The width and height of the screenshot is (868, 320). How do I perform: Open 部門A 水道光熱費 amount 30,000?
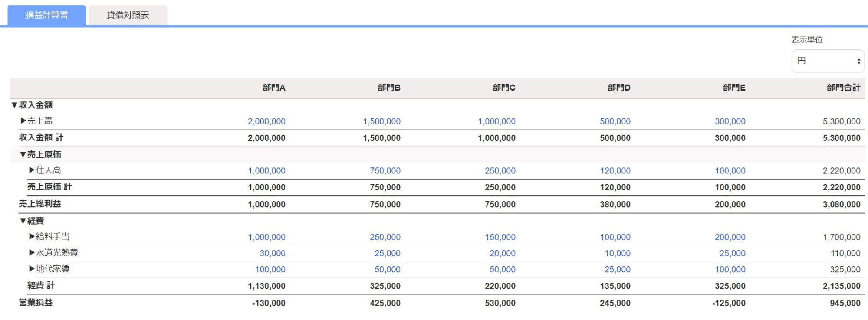pyautogui.click(x=272, y=253)
